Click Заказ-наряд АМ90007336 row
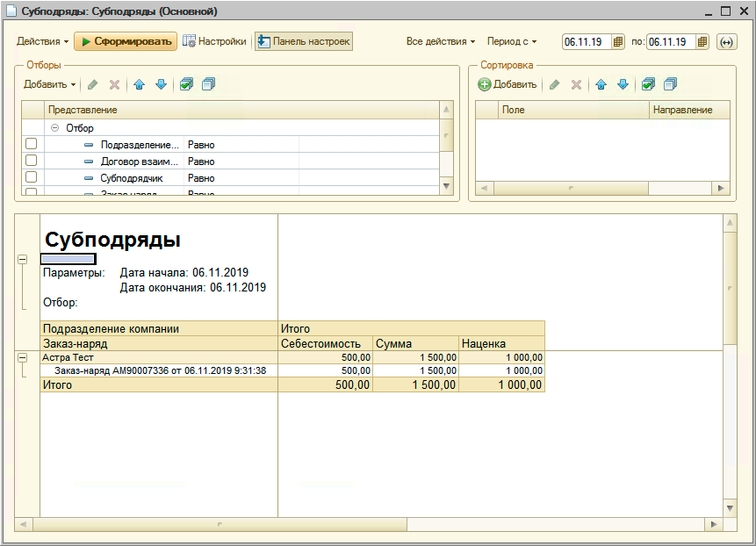 [x=292, y=370]
